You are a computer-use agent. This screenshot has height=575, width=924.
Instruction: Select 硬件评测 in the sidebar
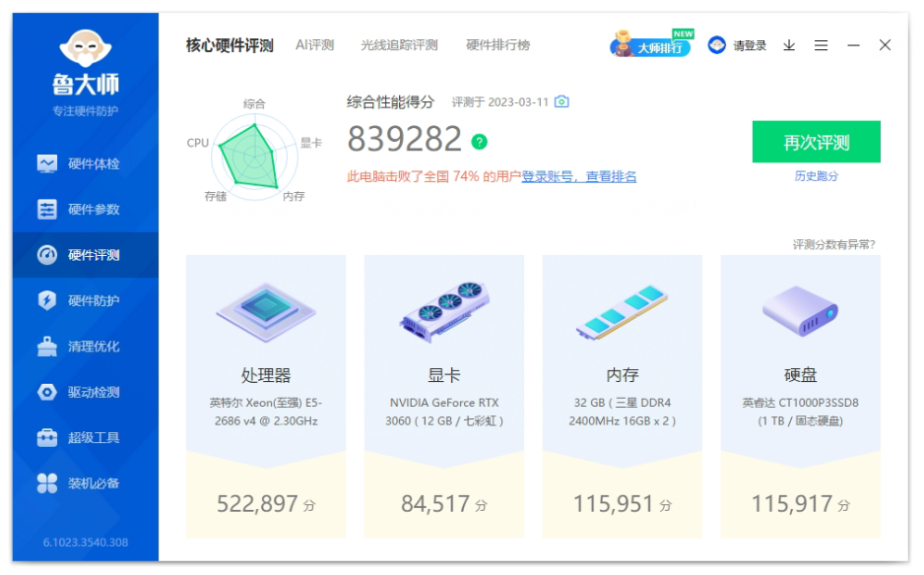click(86, 255)
